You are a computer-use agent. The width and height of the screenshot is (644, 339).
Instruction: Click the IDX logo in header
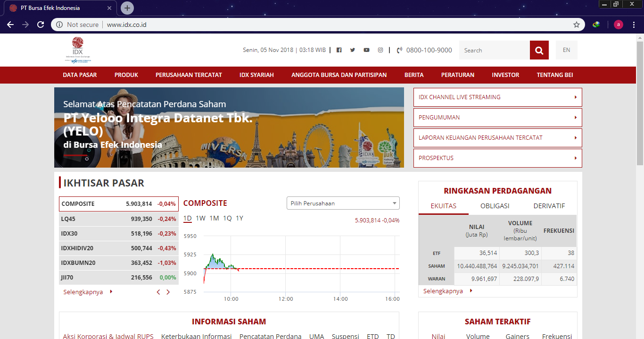78,50
